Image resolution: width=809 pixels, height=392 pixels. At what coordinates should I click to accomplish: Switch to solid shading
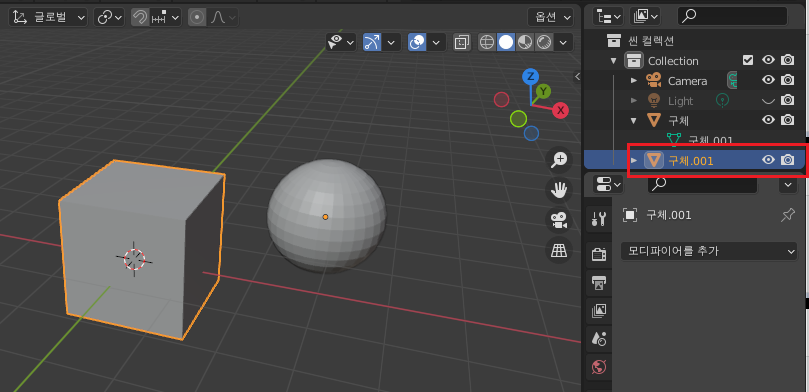[506, 42]
